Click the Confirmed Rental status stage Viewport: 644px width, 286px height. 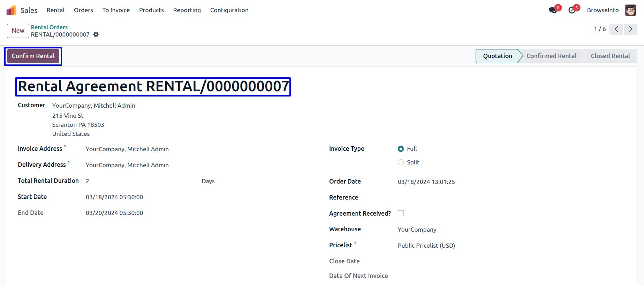pos(551,56)
